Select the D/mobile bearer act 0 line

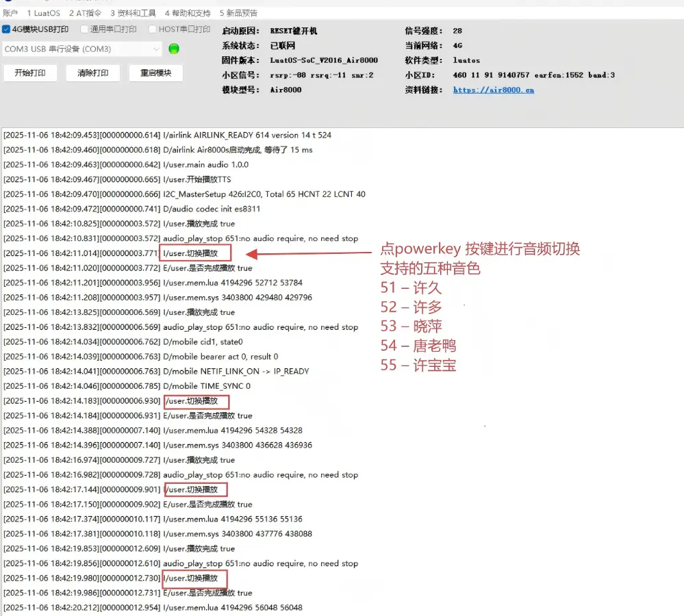(141, 357)
